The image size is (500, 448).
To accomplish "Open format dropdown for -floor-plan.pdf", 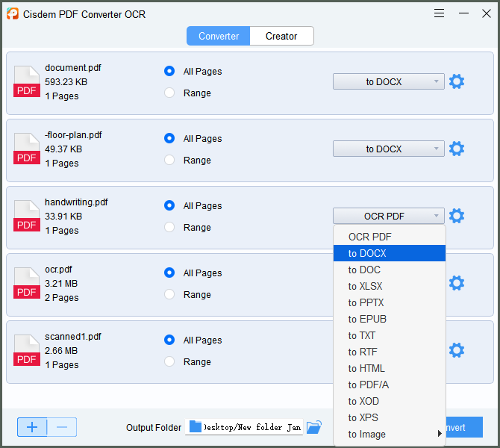I will point(388,149).
